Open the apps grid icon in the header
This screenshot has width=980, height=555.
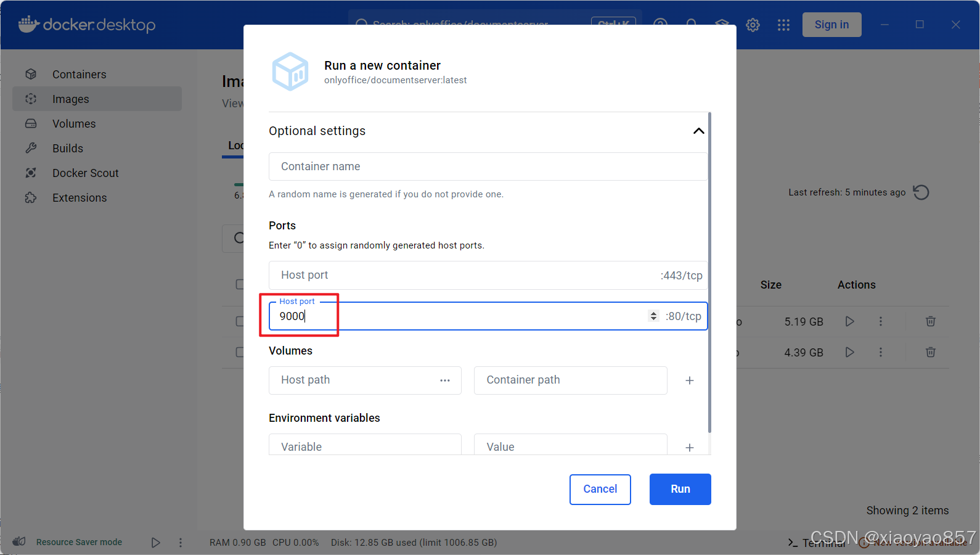point(783,25)
